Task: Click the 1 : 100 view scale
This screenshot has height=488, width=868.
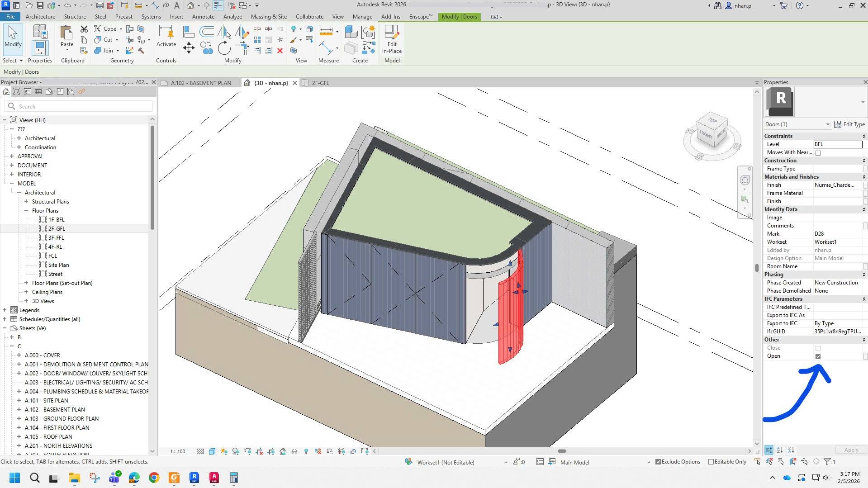Action: coord(178,451)
